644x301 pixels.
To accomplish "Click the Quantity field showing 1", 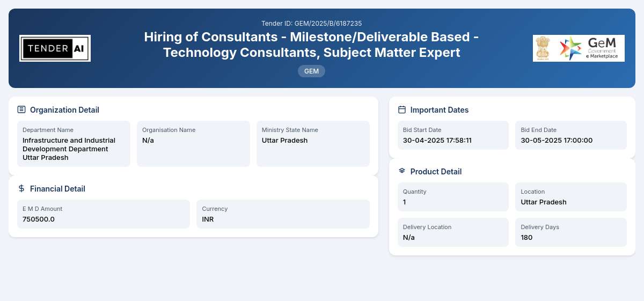I will (453, 197).
